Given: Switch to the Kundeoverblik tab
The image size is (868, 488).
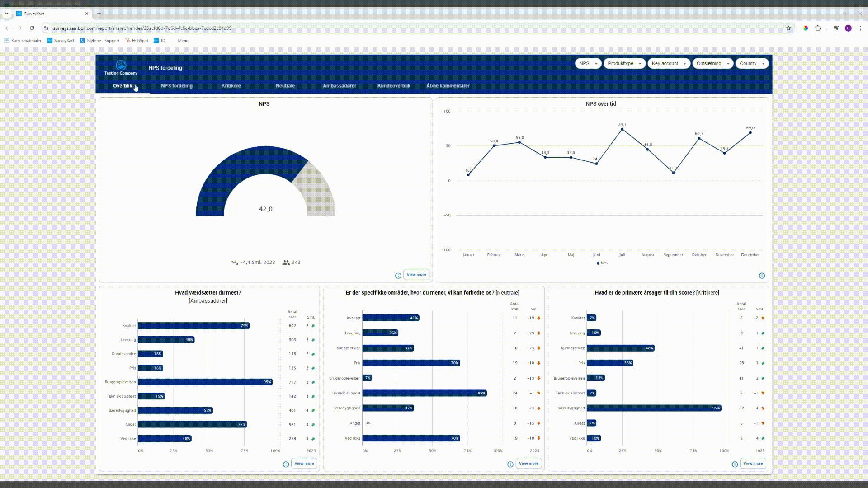Looking at the screenshot, I should (x=394, y=86).
